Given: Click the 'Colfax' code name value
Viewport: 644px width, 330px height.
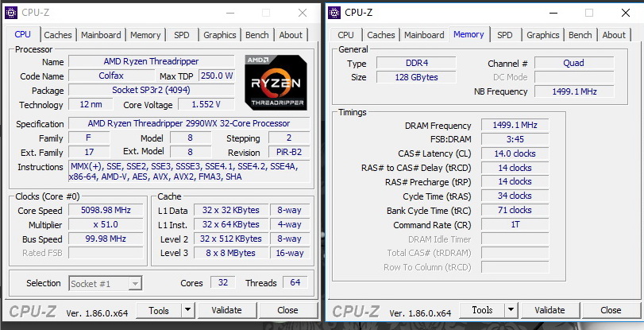Looking at the screenshot, I should click(x=111, y=76).
